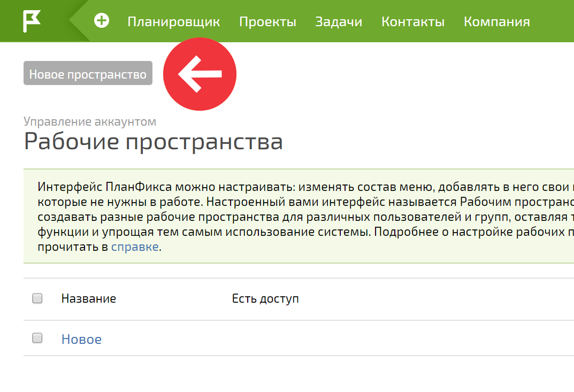
Task: Open the Планировщик menu
Action: (x=173, y=21)
